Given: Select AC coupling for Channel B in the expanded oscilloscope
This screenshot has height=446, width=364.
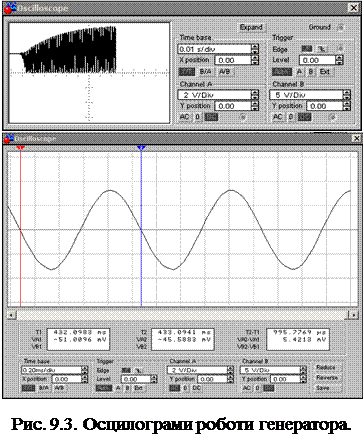Looking at the screenshot, I should pyautogui.click(x=247, y=388).
